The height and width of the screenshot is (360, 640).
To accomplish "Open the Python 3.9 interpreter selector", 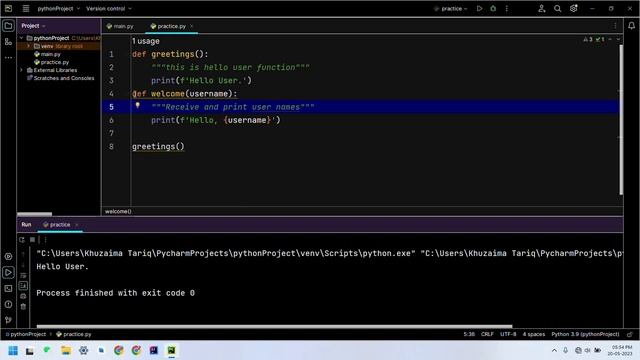I will point(585,334).
